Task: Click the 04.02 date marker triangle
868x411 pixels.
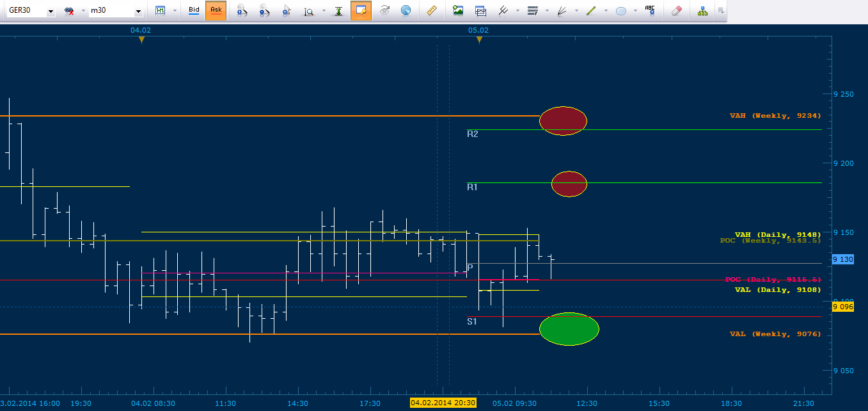Action: pyautogui.click(x=141, y=40)
